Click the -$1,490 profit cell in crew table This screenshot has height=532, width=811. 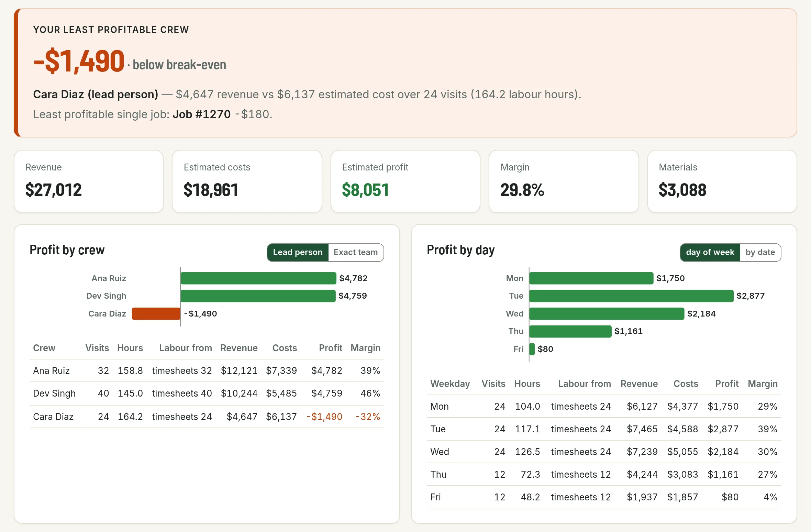click(x=324, y=417)
